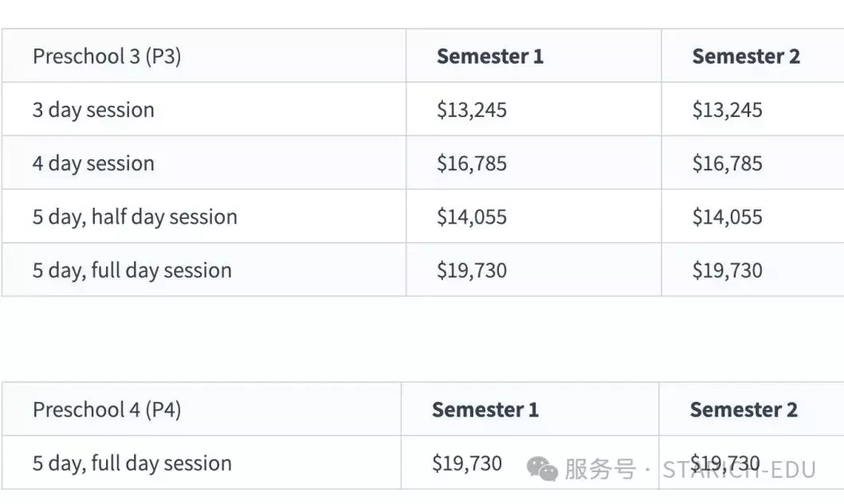The width and height of the screenshot is (844, 504).
Task: Select the $13,245 Semester 1 price
Action: (x=472, y=110)
